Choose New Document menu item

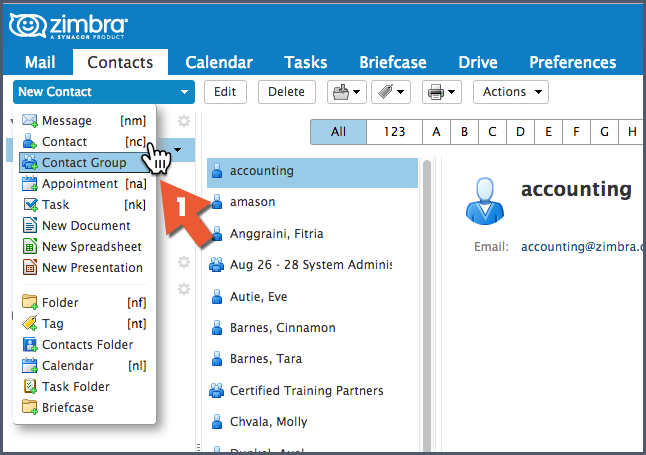(x=84, y=225)
